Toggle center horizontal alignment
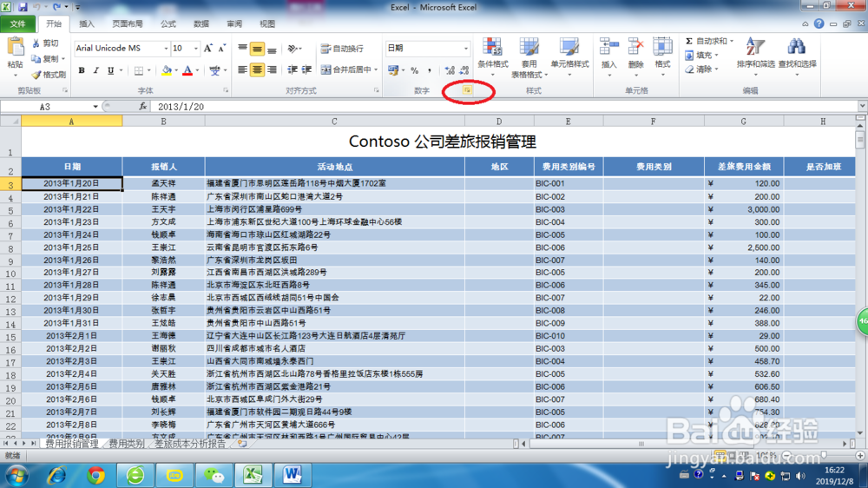 pyautogui.click(x=257, y=69)
